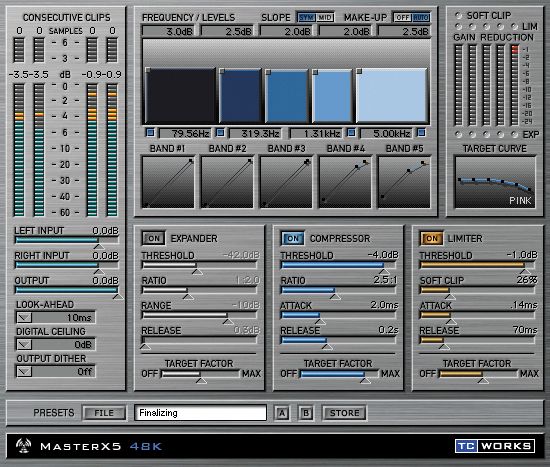Click the square button left of 79.56Hz

(150, 132)
